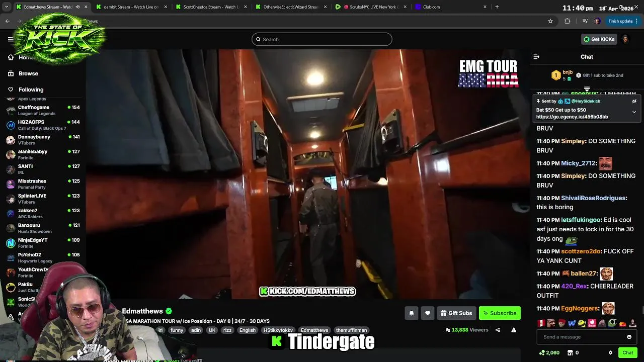Click username 420_Rex in chat
The height and width of the screenshot is (362, 644).
tap(574, 286)
